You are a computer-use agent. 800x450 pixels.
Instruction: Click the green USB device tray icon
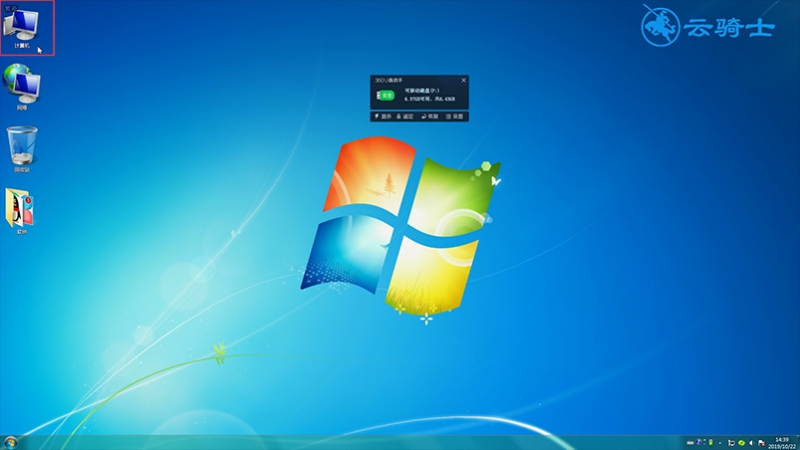(711, 442)
